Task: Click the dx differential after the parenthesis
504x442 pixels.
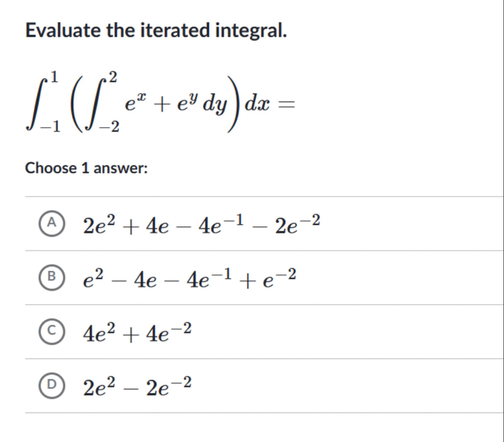Action: tap(257, 103)
